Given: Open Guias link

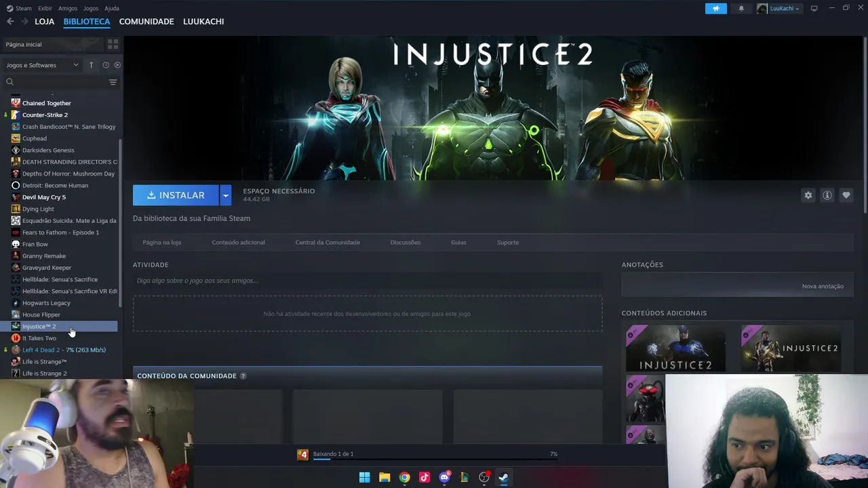Looking at the screenshot, I should coord(458,242).
